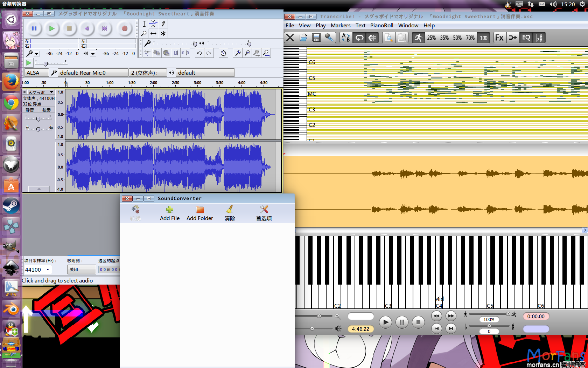Set playback speed to 25% in Transcribe
The height and width of the screenshot is (368, 588).
tap(431, 38)
